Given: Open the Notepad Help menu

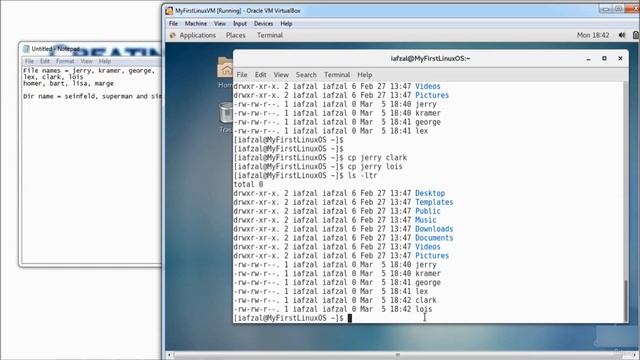Looking at the screenshot, I should 104,61.
